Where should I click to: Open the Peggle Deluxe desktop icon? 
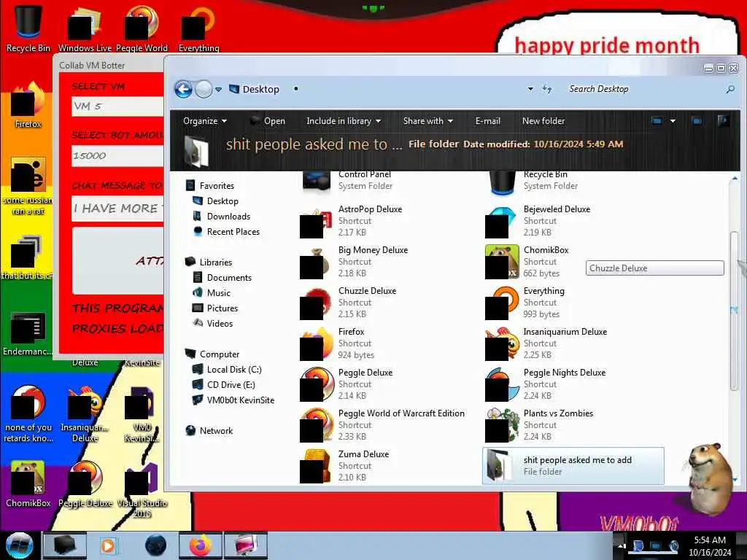(x=85, y=484)
